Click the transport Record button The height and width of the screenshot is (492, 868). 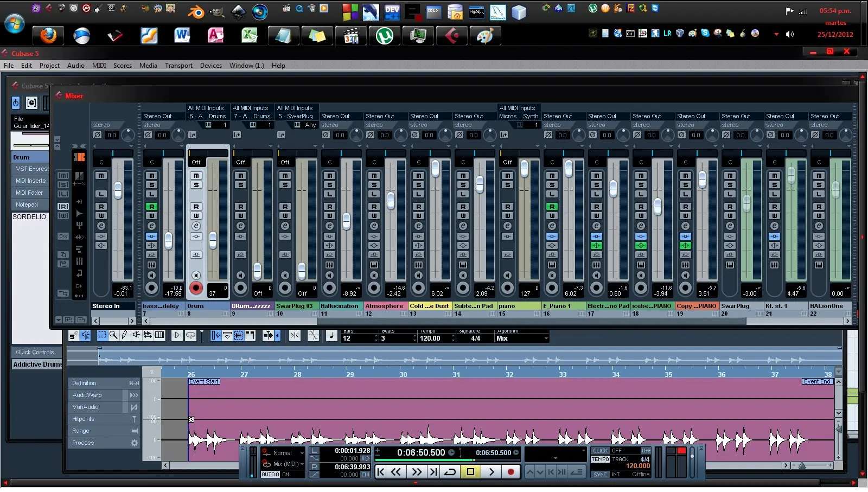[510, 472]
